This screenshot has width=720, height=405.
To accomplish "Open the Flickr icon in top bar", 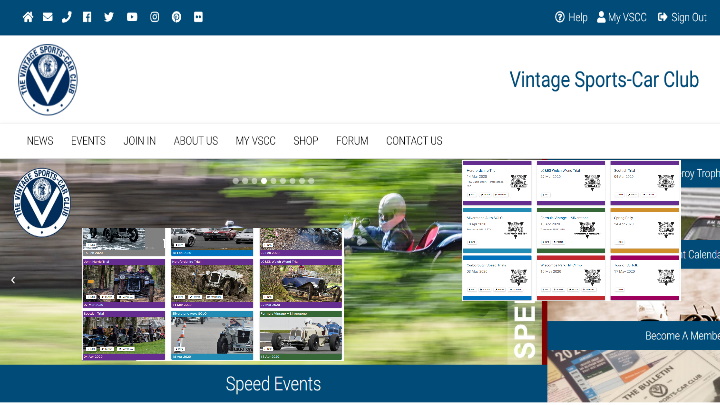I will point(198,17).
